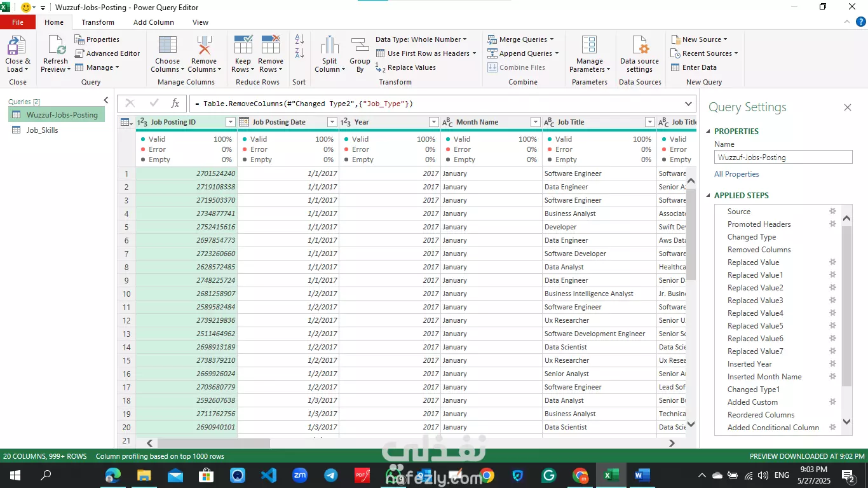Click the Remove Rows icon
Image resolution: width=868 pixels, height=488 pixels.
[x=271, y=46]
